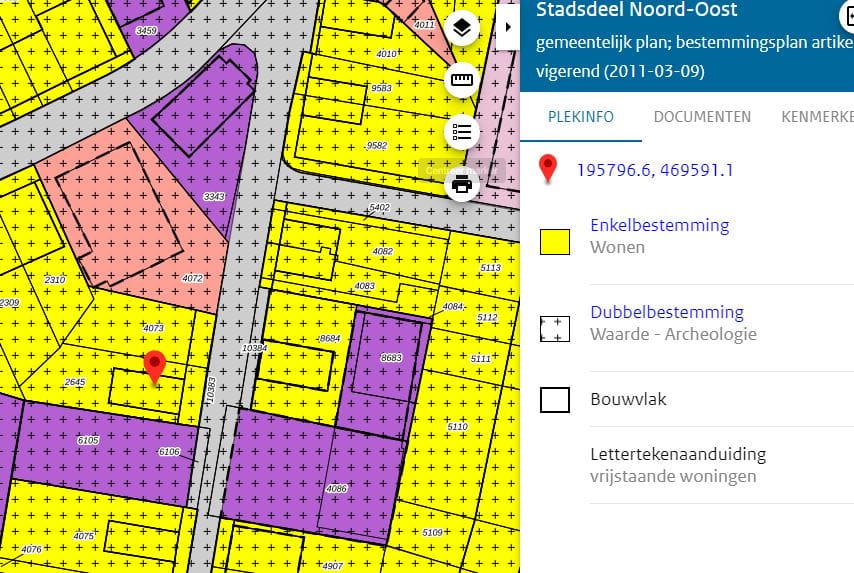Click parcel label 4011 on map
The height and width of the screenshot is (573, 854).
[424, 25]
